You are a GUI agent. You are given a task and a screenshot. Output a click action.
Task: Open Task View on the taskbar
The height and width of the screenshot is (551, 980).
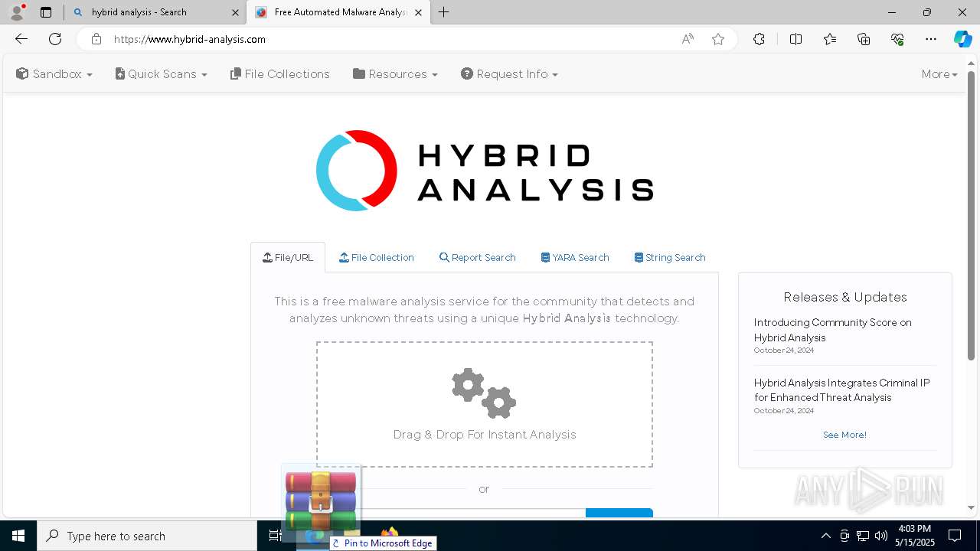(x=276, y=536)
